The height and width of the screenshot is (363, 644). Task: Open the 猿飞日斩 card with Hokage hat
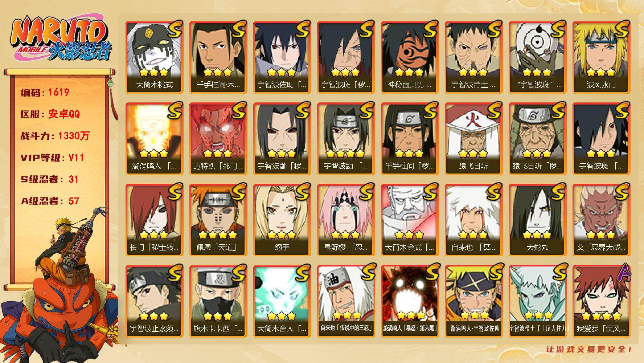click(473, 139)
